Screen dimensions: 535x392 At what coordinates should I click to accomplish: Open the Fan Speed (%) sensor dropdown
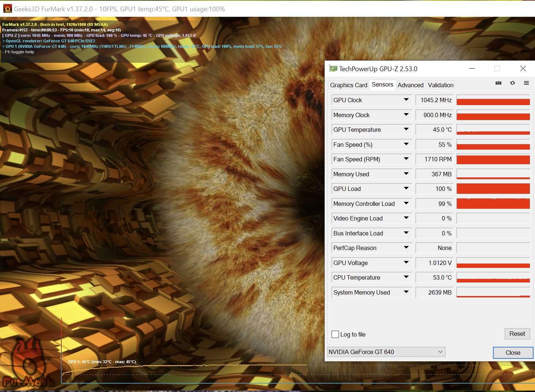tap(406, 144)
